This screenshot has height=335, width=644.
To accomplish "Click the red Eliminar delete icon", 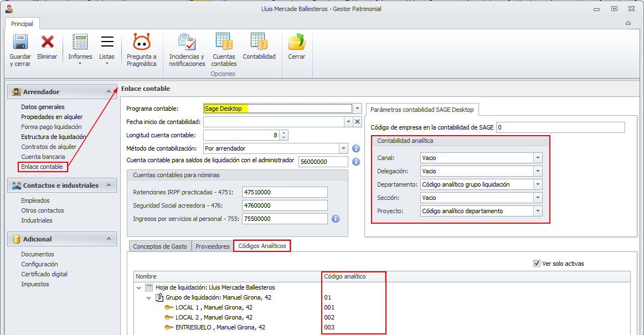I will coord(47,42).
